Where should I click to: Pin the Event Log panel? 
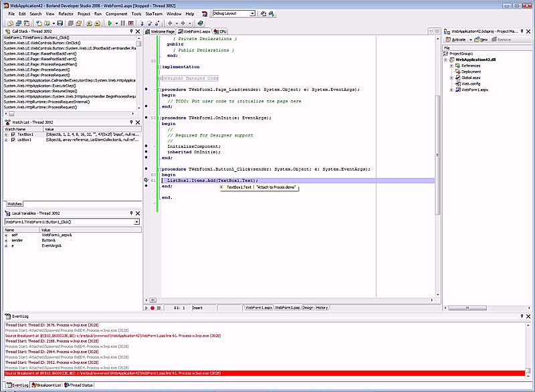[522, 316]
